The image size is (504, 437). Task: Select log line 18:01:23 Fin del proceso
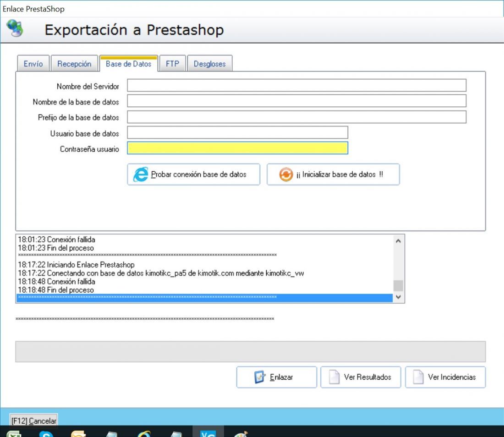(56, 248)
